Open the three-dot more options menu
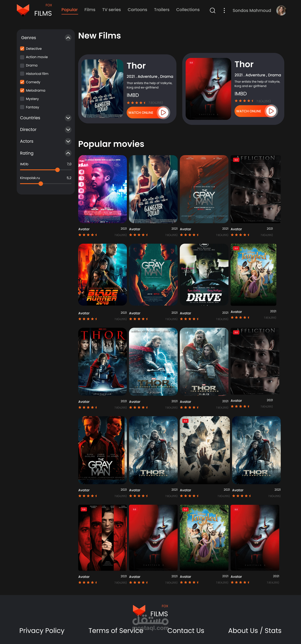The height and width of the screenshot is (644, 301). point(224,10)
